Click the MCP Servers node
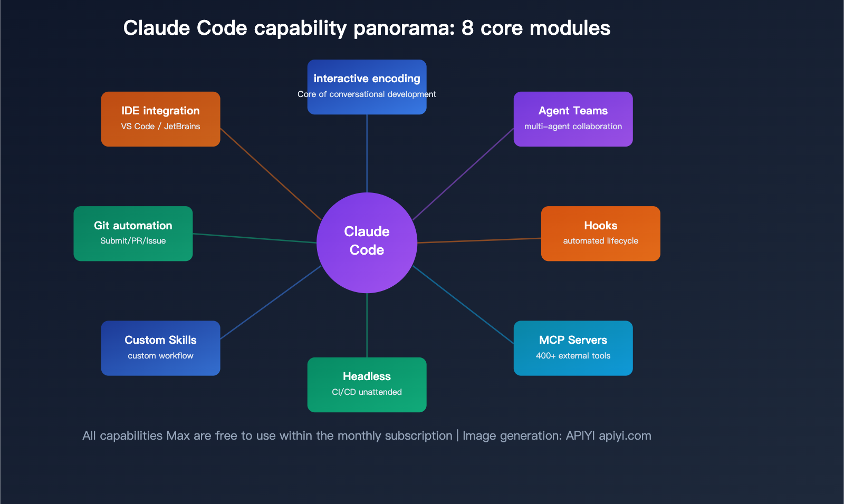844x504 pixels. pyautogui.click(x=573, y=348)
